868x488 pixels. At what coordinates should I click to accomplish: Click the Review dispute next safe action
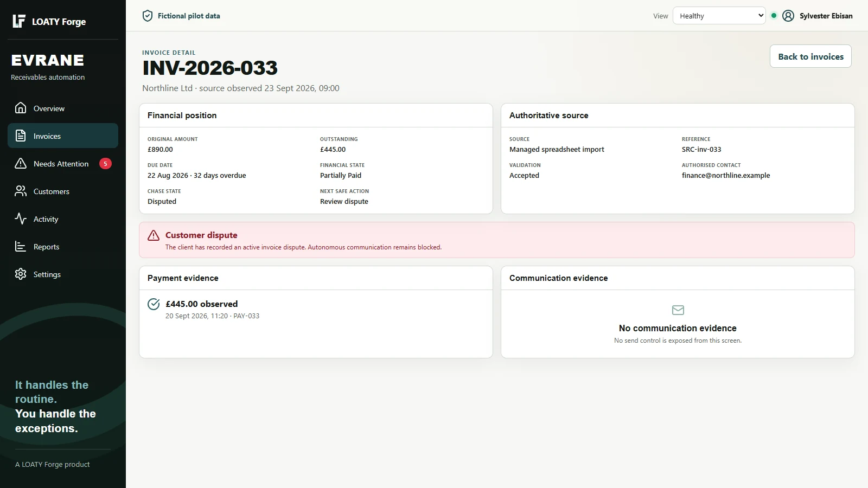click(x=344, y=202)
